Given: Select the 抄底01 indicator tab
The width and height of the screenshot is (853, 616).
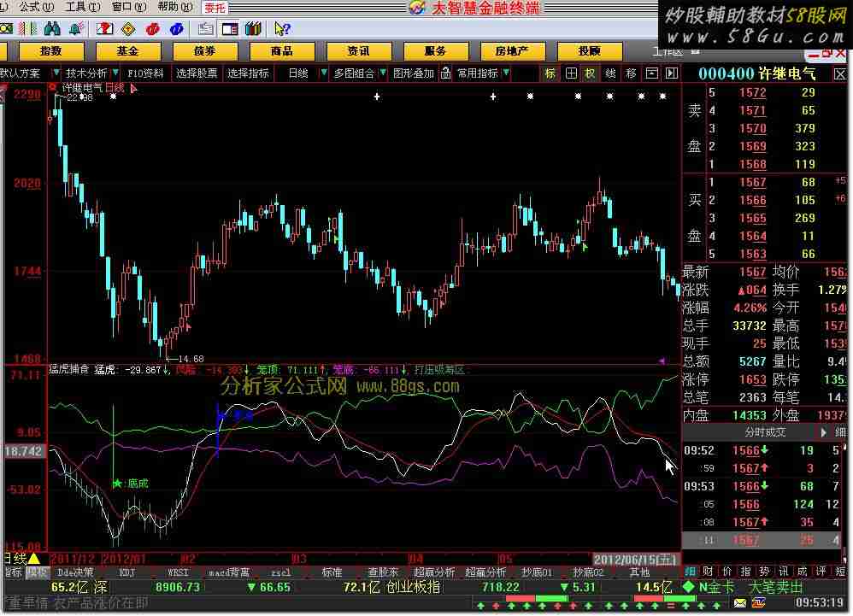Looking at the screenshot, I should click(x=537, y=572).
